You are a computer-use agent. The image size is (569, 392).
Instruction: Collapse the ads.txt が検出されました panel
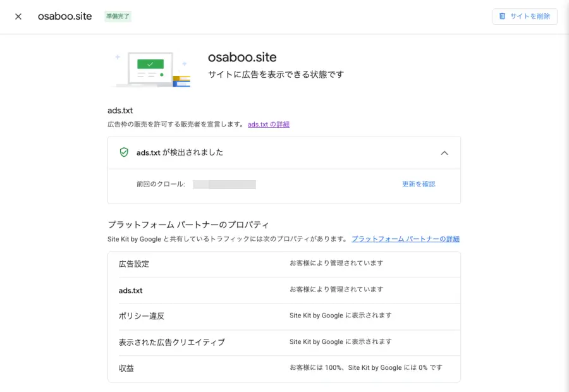point(444,152)
